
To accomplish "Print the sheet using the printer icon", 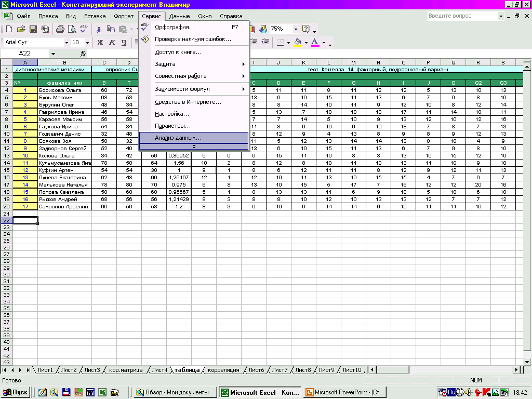I will [x=60, y=29].
